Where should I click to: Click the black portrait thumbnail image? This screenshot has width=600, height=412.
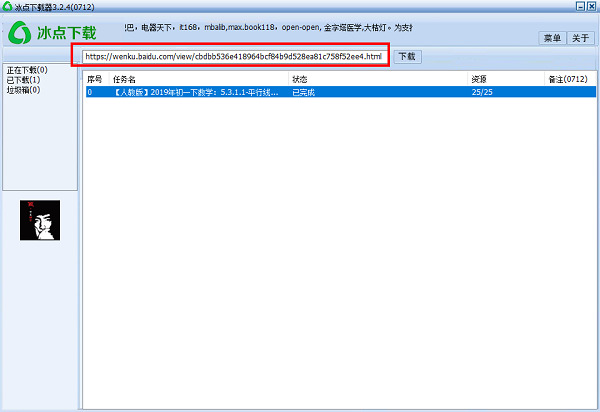40,220
